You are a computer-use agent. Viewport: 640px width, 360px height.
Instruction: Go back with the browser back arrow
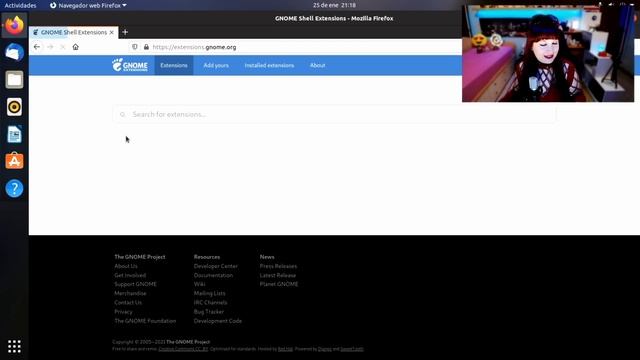[37, 47]
